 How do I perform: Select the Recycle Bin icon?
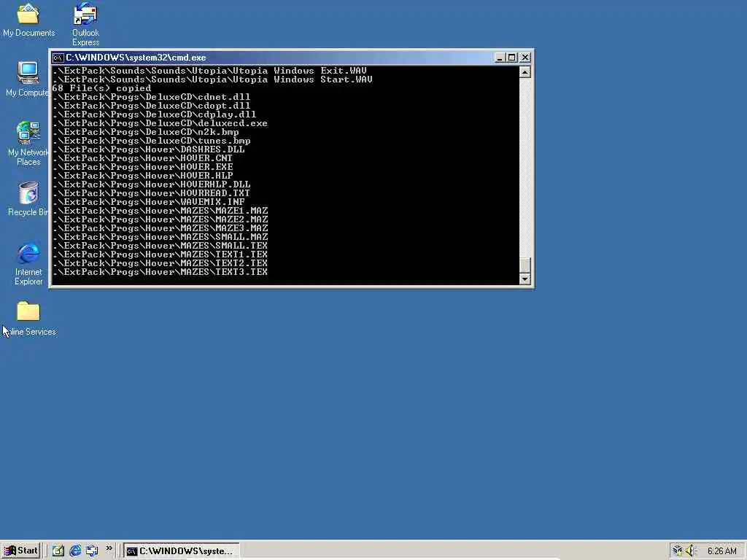[x=28, y=199]
